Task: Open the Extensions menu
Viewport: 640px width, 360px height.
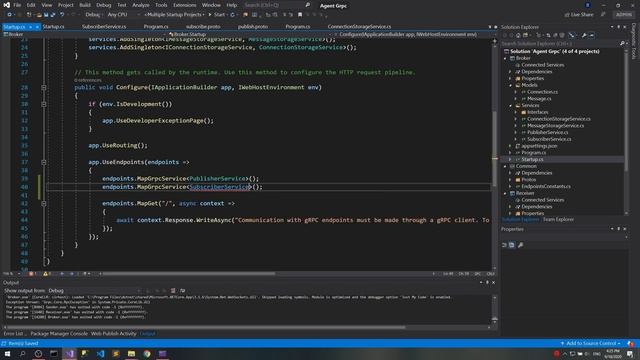Action: coord(184,5)
